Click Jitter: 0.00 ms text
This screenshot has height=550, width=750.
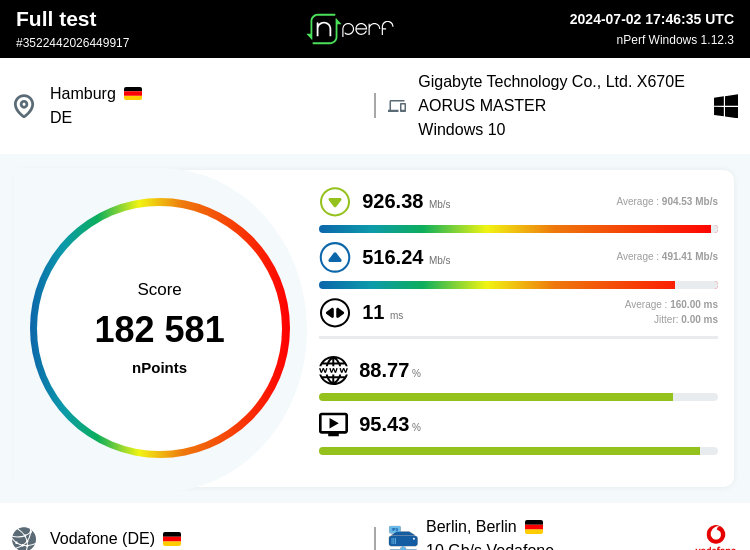[x=686, y=319]
